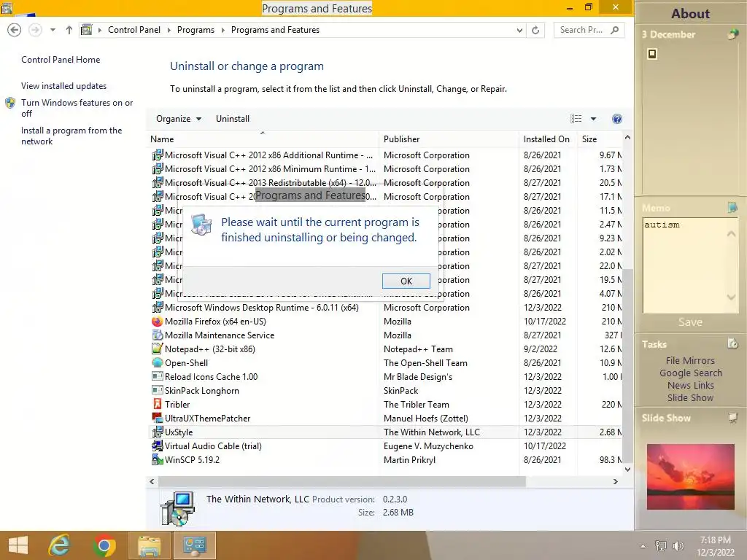Click the horizontal scrollbar right arrow
This screenshot has height=560, width=747.
pos(615,481)
